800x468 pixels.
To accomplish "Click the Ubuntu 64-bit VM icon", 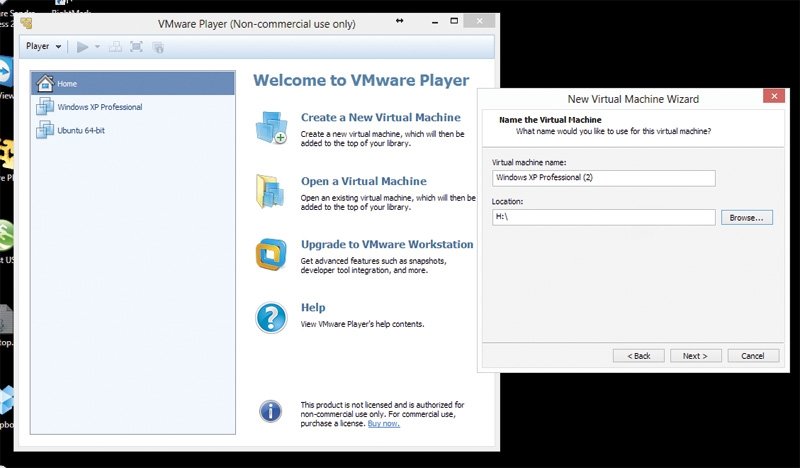I will pyautogui.click(x=45, y=130).
